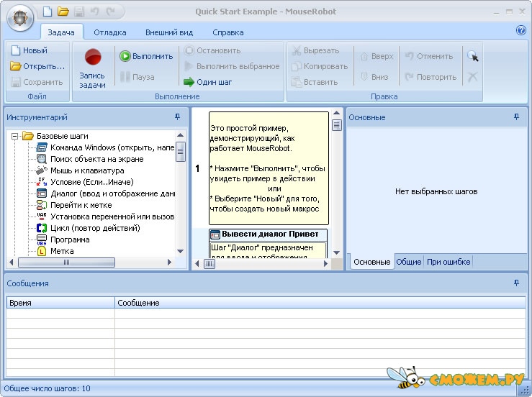This screenshot has width=532, height=397.
Task: Select Установка переменной step
Action: tap(105, 216)
